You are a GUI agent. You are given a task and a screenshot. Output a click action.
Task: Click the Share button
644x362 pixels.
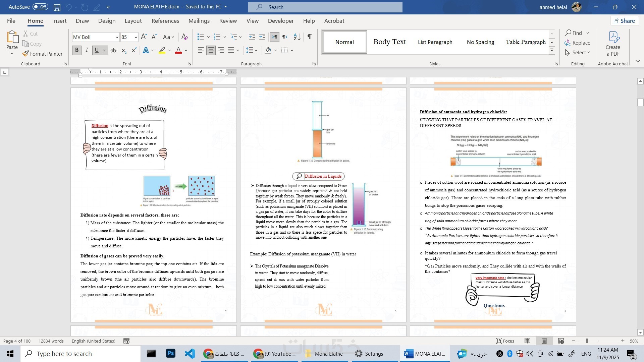click(624, 21)
